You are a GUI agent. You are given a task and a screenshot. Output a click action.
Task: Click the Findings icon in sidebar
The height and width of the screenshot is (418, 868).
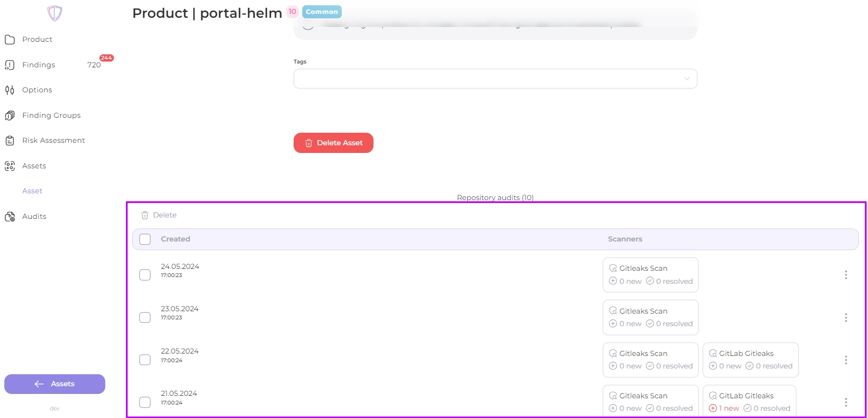(10, 65)
